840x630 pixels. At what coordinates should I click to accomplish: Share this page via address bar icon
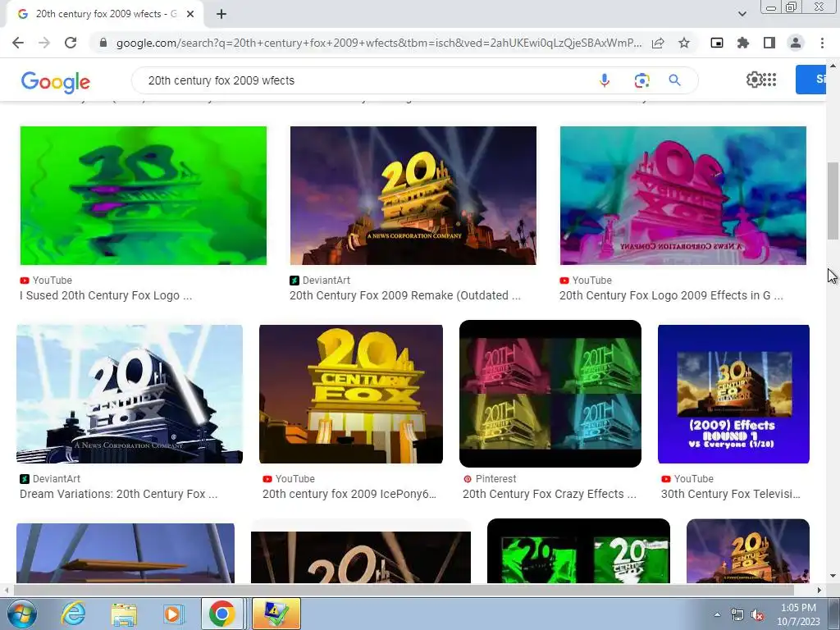pos(658,43)
